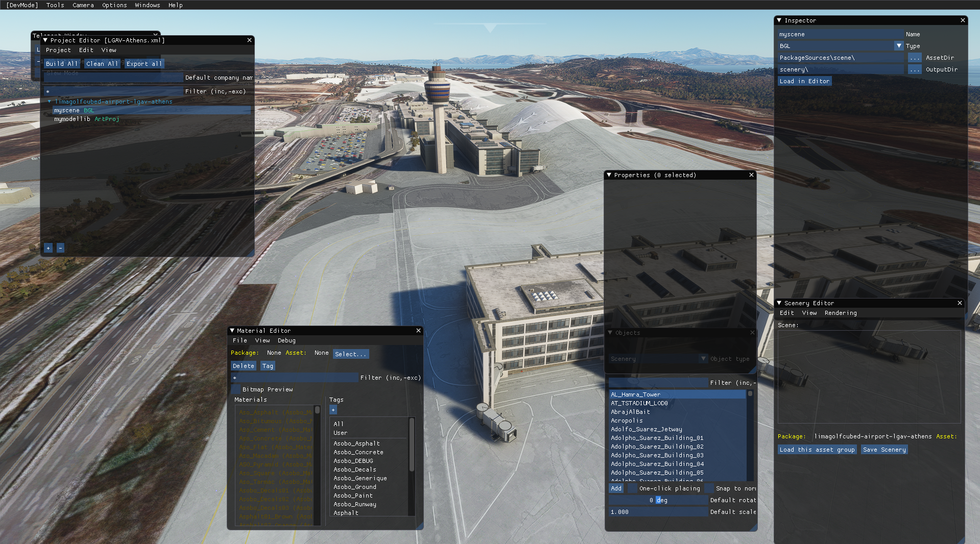Click the myscene Name field in Inspector

[841, 34]
